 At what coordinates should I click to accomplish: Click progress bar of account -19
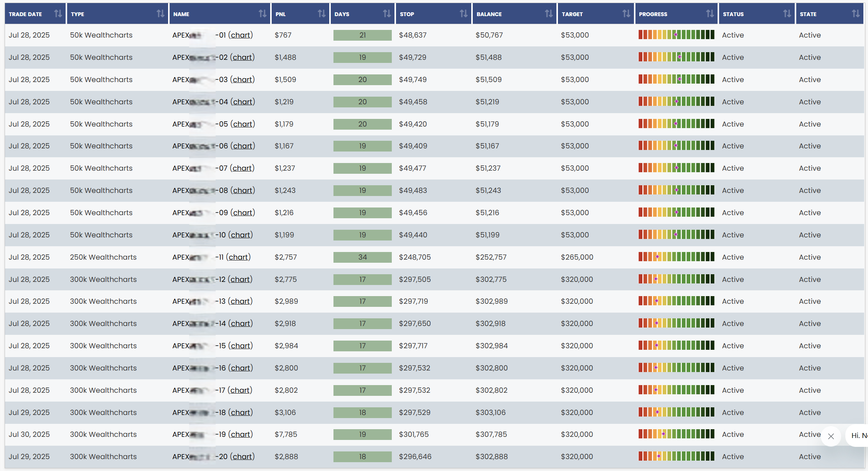tap(676, 434)
